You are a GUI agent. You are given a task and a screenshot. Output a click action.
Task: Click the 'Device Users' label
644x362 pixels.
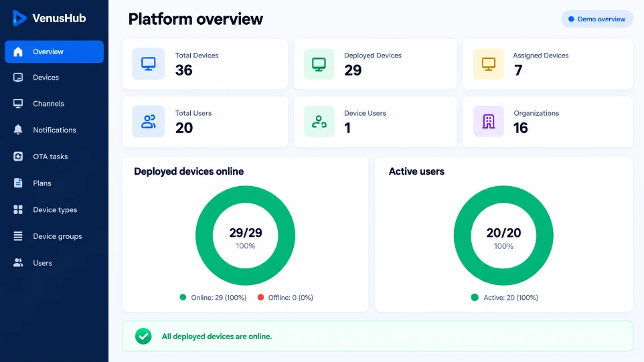pyautogui.click(x=365, y=113)
